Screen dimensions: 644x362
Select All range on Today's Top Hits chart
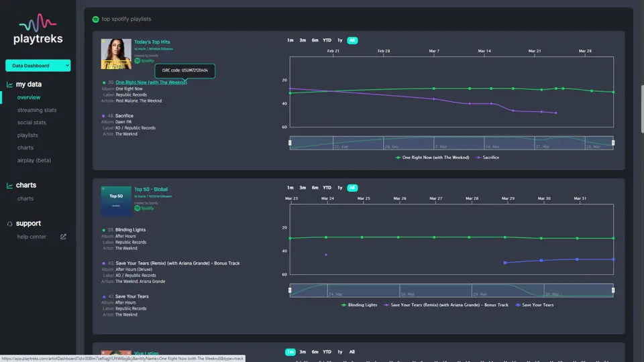click(x=352, y=40)
